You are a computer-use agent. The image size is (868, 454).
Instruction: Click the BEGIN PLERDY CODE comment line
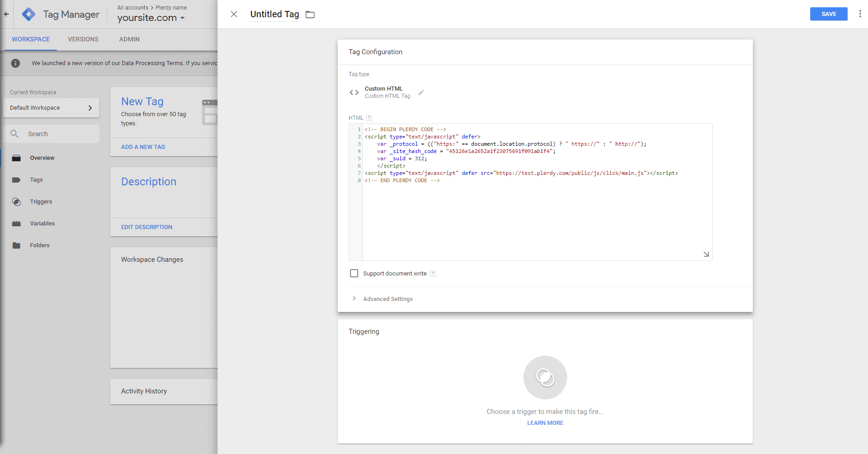click(405, 129)
